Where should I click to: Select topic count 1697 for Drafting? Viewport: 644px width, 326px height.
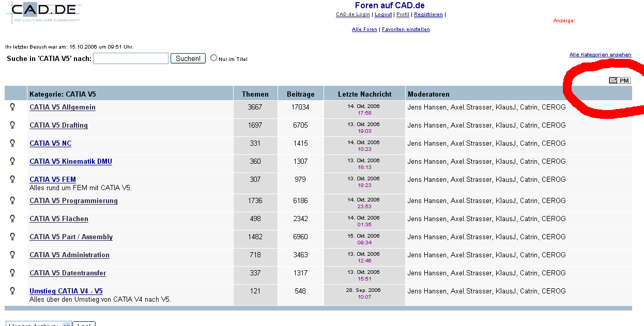pyautogui.click(x=255, y=125)
